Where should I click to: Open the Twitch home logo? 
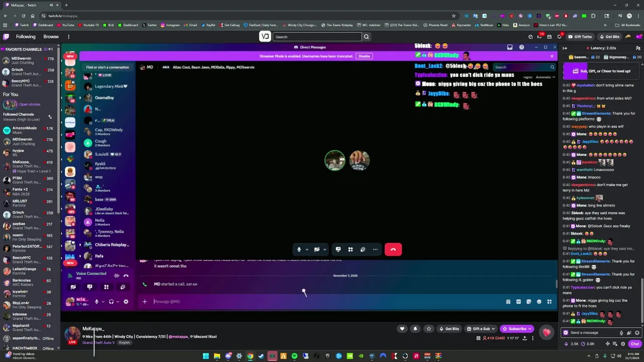(x=6, y=37)
